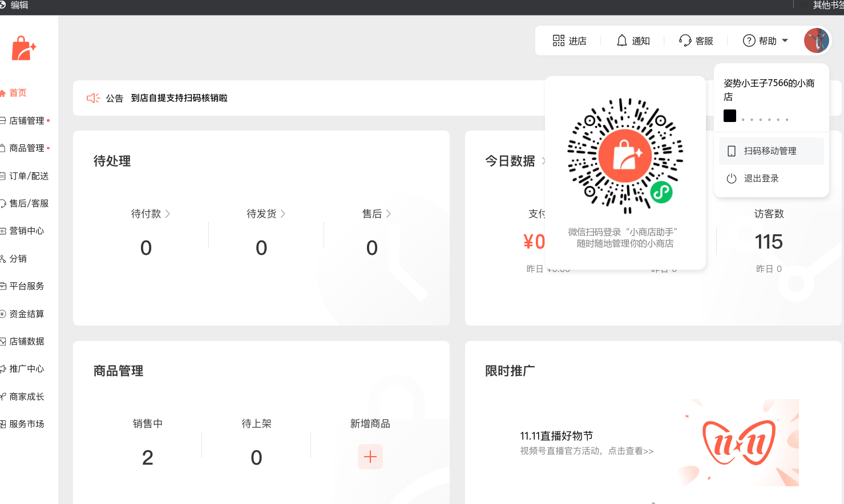Click the chevron next to 售后

tap(389, 214)
